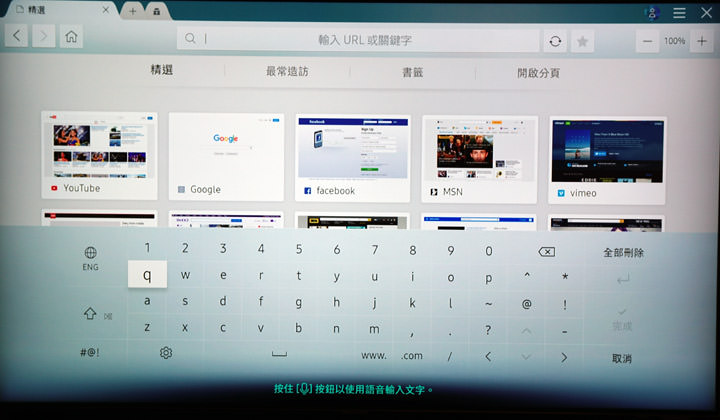
Task: Open the vimeo thumbnail
Action: 607,160
